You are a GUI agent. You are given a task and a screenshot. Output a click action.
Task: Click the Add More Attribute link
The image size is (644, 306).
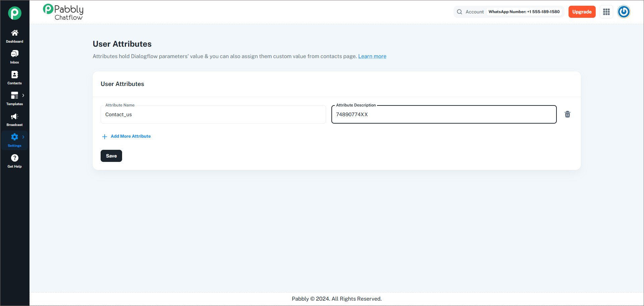[131, 136]
